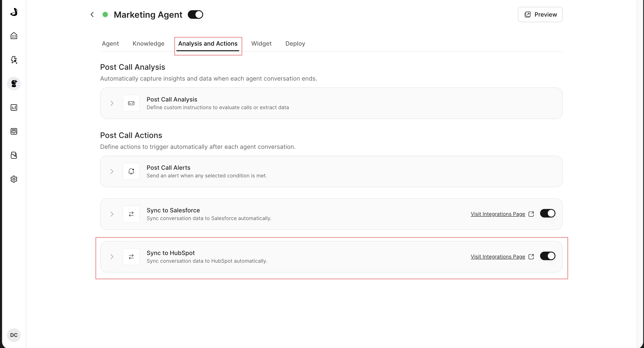
Task: Switch to the Deploy tab
Action: pyautogui.click(x=295, y=43)
